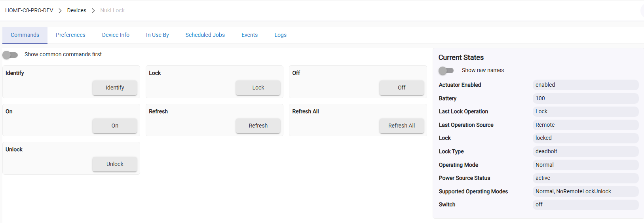The image size is (644, 223).
Task: Navigate to Devices breadcrumb link
Action: pos(77,10)
